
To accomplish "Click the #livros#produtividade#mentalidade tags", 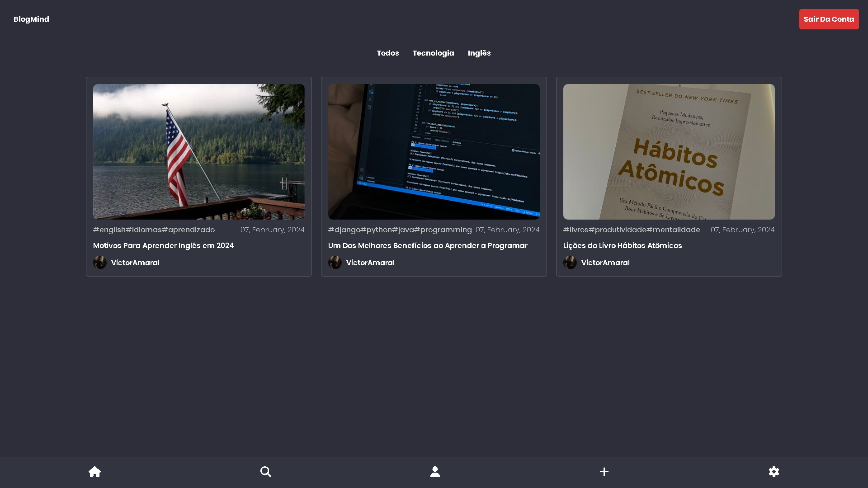I will (x=632, y=230).
